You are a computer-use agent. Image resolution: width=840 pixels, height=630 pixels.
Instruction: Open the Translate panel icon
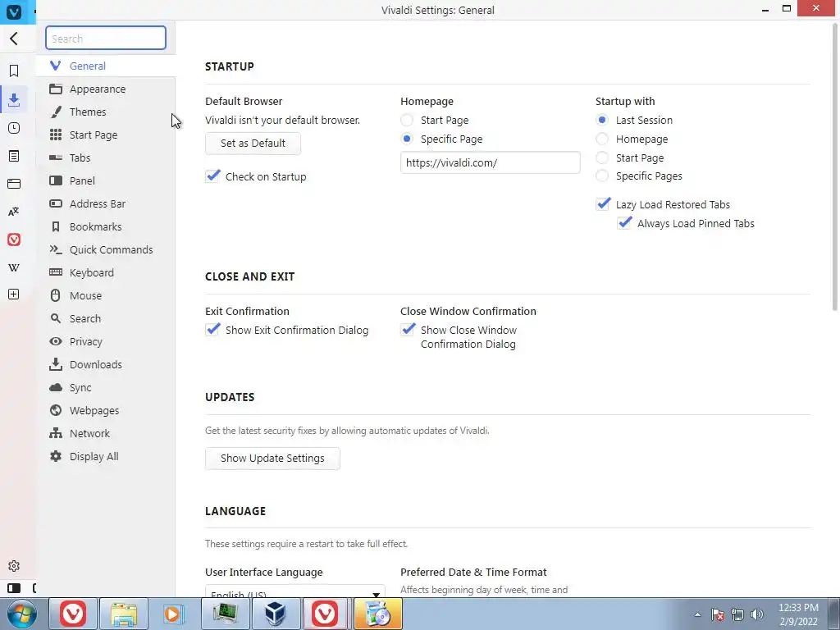(14, 212)
